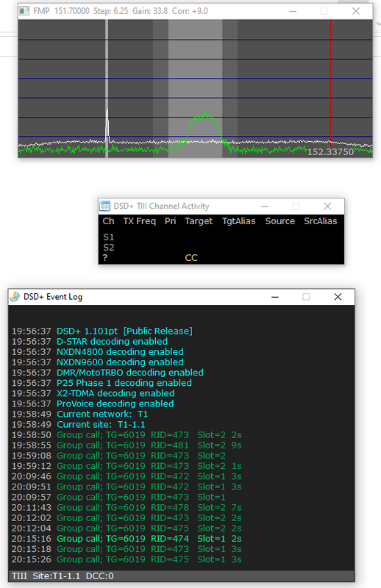Click the X2-TDMA decoding enabled log line
Image resolution: width=381 pixels, height=588 pixels.
(93, 393)
